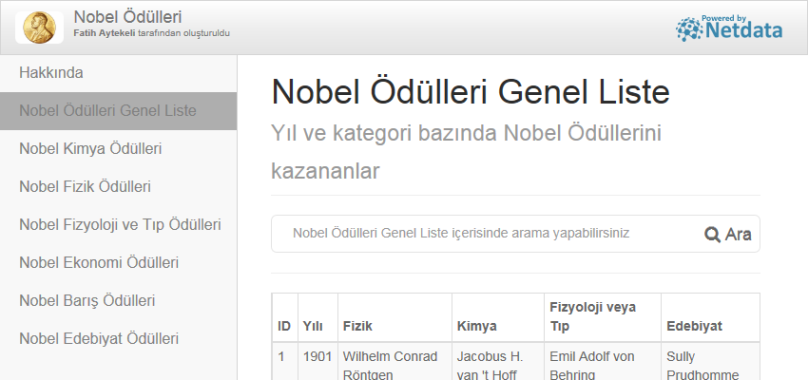Screen dimensions: 808x380
Task: Select the Sully Prudhomme cell
Action: coord(710,361)
